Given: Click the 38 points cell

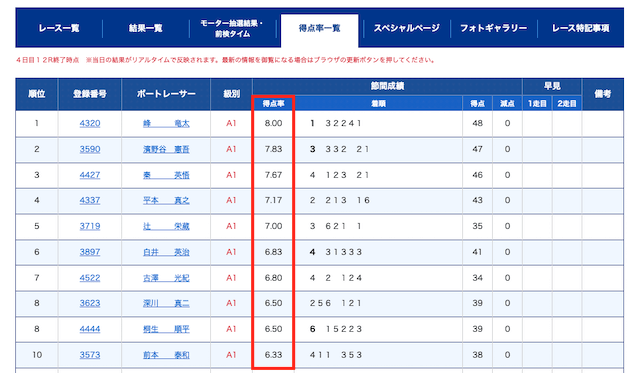Looking at the screenshot, I should point(478,355).
